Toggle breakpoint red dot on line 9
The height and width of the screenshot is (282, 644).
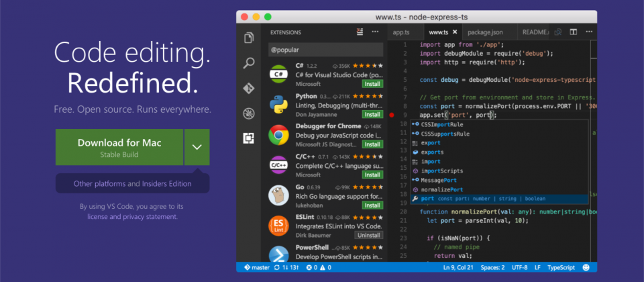pyautogui.click(x=391, y=115)
